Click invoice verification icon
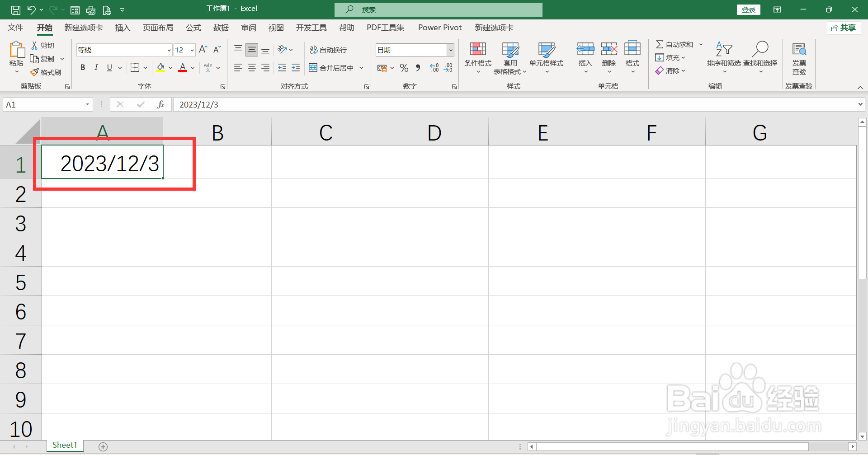Image resolution: width=868 pixels, height=455 pixels. (x=799, y=49)
